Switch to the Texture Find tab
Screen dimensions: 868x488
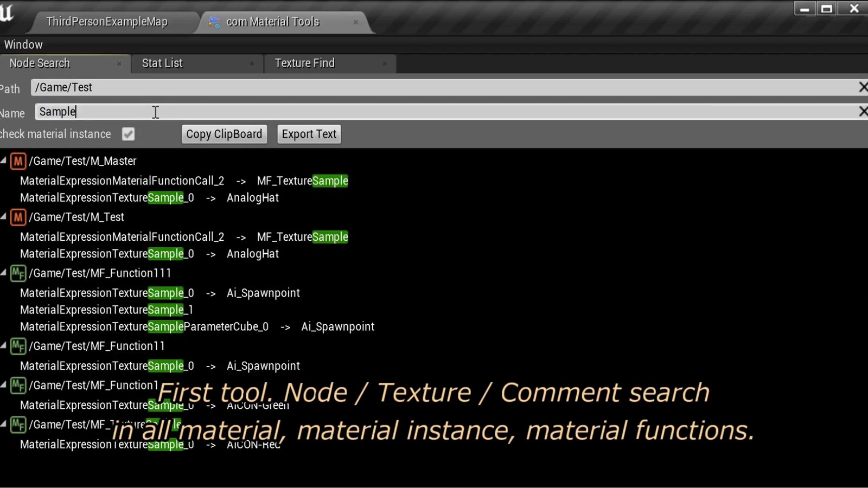click(304, 63)
